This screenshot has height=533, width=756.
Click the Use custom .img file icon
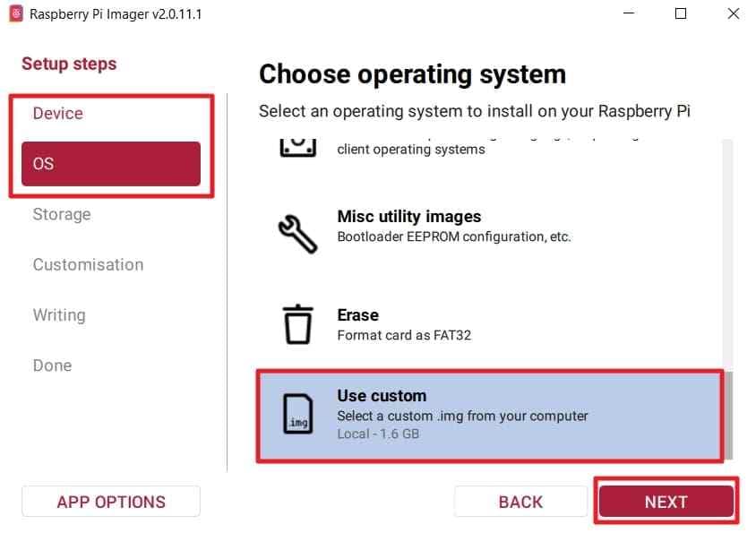pos(298,414)
